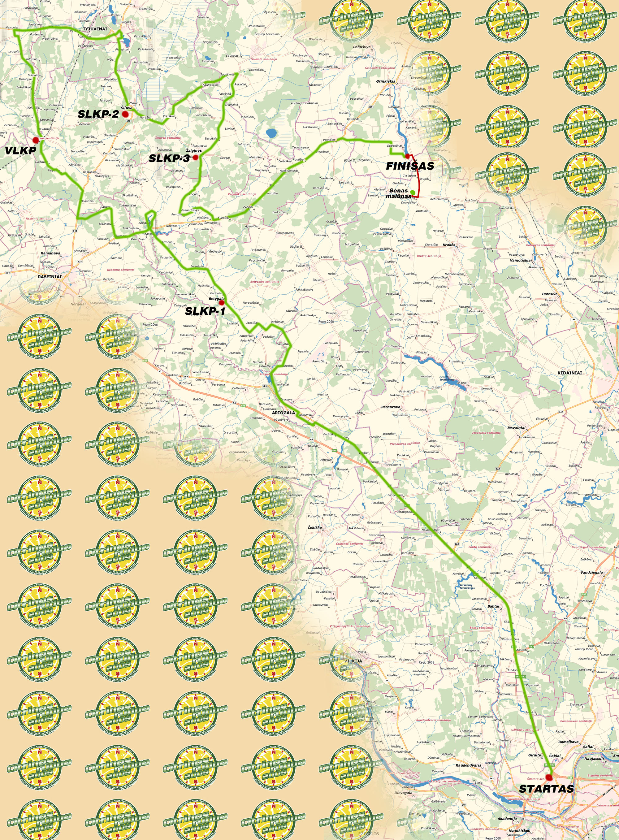The width and height of the screenshot is (619, 840).
Task: Click the Senas malūnas label
Action: (399, 193)
